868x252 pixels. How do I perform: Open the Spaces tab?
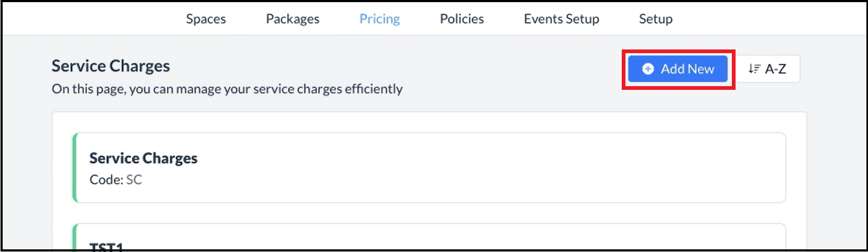click(206, 19)
